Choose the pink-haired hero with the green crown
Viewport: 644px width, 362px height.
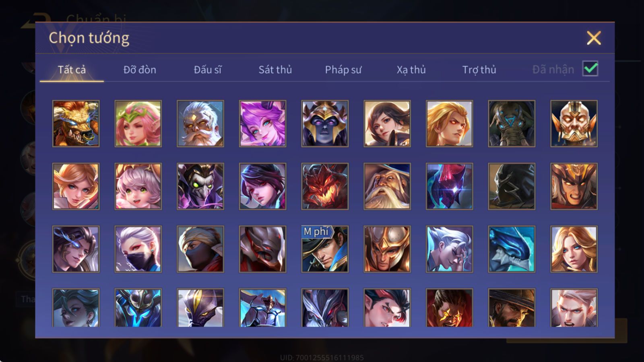pos(138,123)
